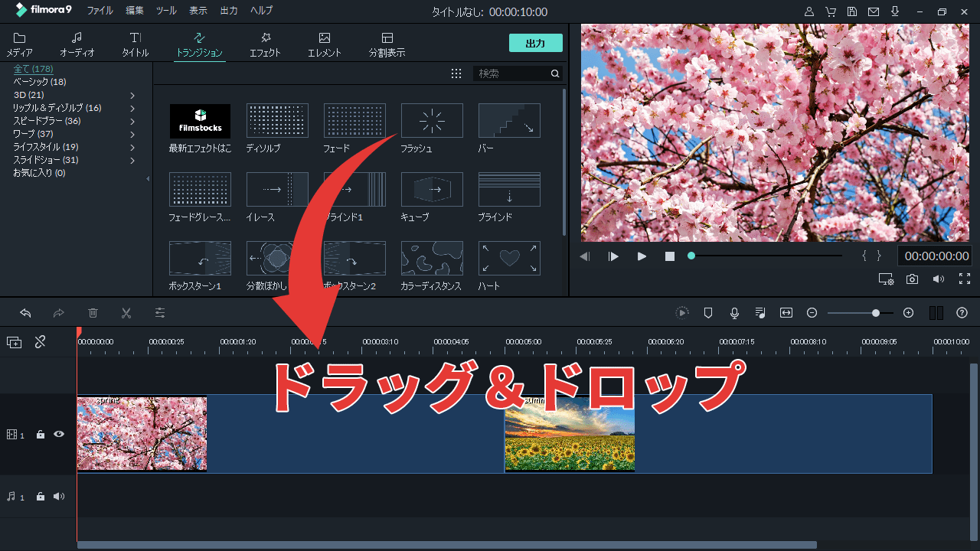The image size is (980, 551).
Task: Open the 出力 menu in menu bar
Action: click(x=229, y=11)
